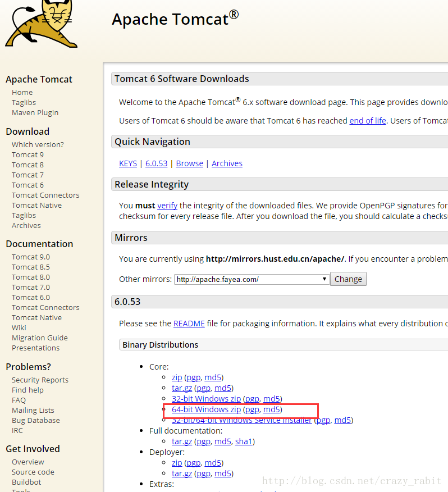This screenshot has height=492, width=448.
Task: Open Tomcat Connectors under Download
Action: (x=45, y=195)
